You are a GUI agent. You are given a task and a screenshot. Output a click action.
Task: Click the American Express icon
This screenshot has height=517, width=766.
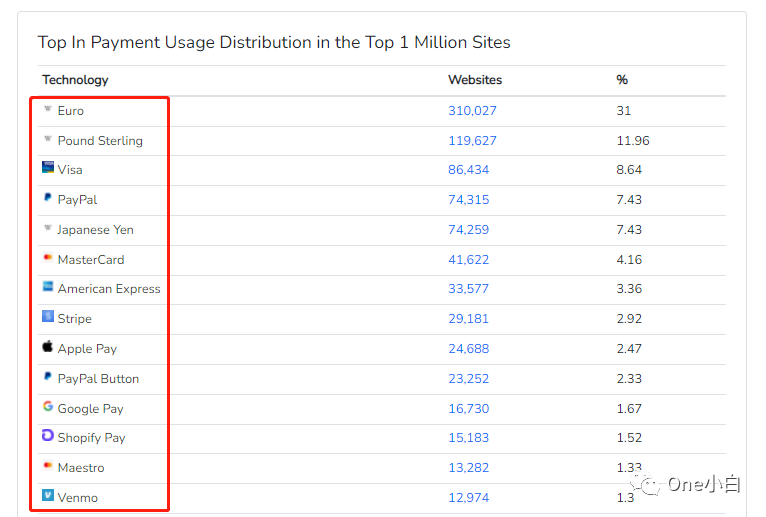(x=48, y=288)
